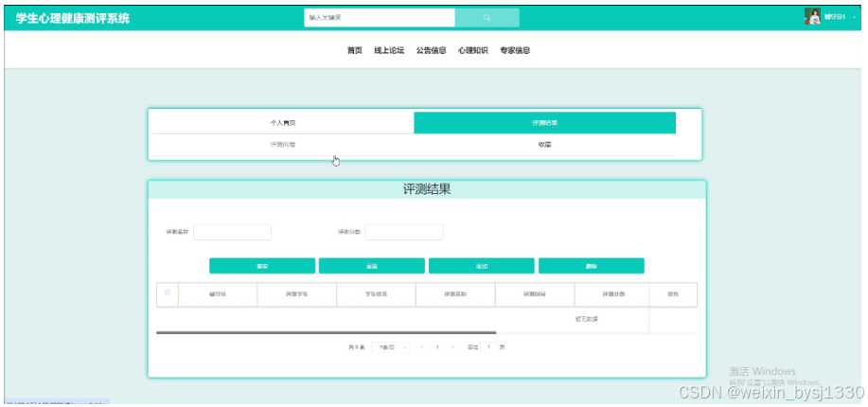
Task: Click the search magnifier button
Action: (x=487, y=18)
